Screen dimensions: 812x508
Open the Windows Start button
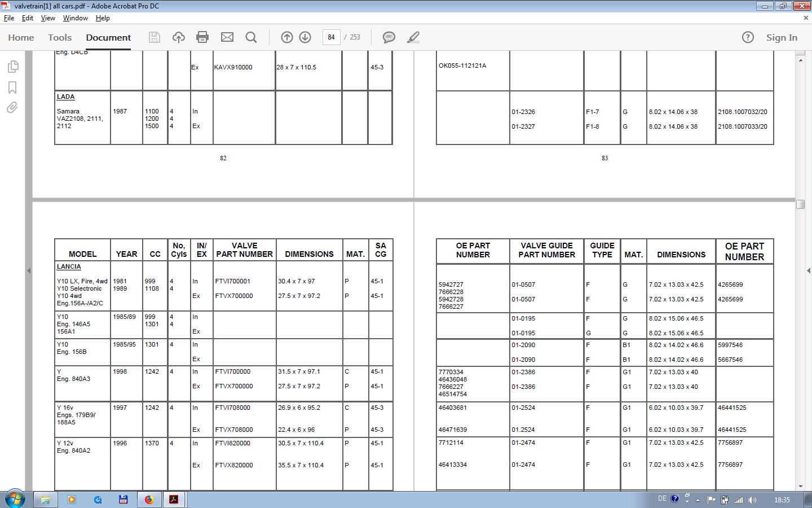(15, 500)
